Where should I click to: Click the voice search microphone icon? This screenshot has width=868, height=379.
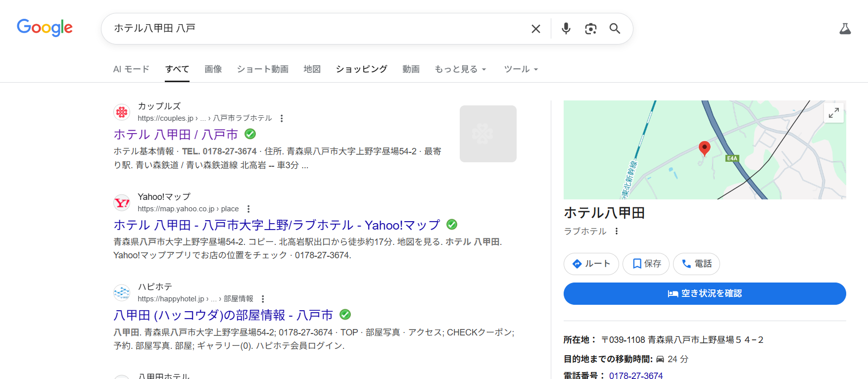[566, 29]
